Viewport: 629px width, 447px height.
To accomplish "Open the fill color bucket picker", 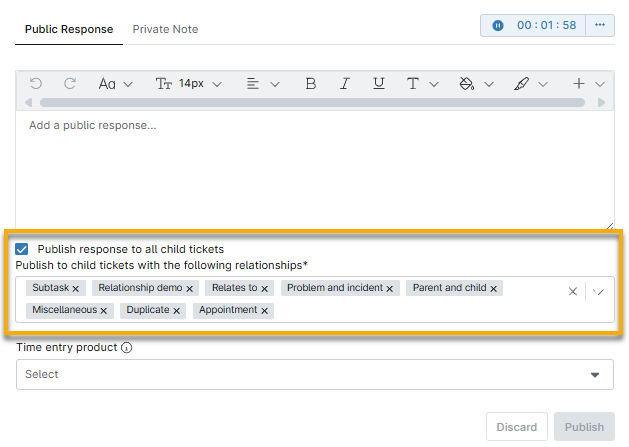I will (x=475, y=84).
